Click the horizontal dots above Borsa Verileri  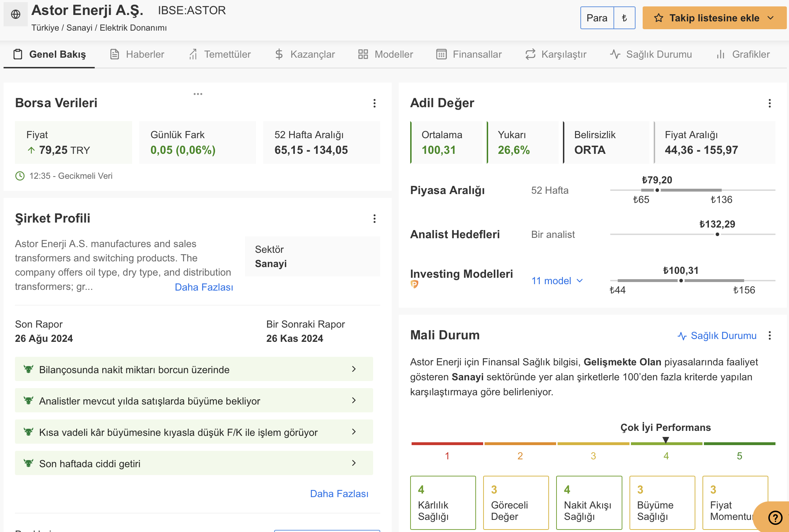198,94
